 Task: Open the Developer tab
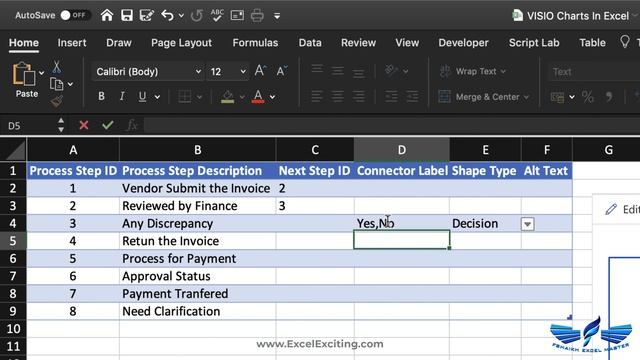463,42
